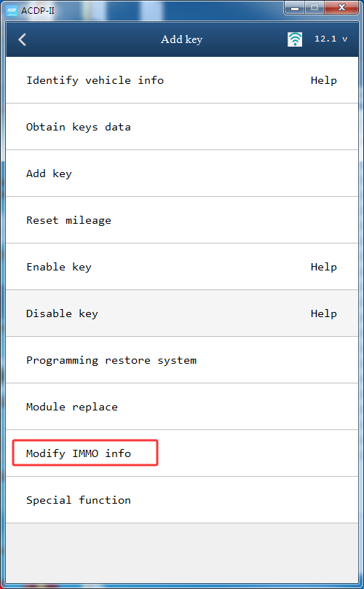
Task: Open Identify vehicle info
Action: (x=182, y=80)
